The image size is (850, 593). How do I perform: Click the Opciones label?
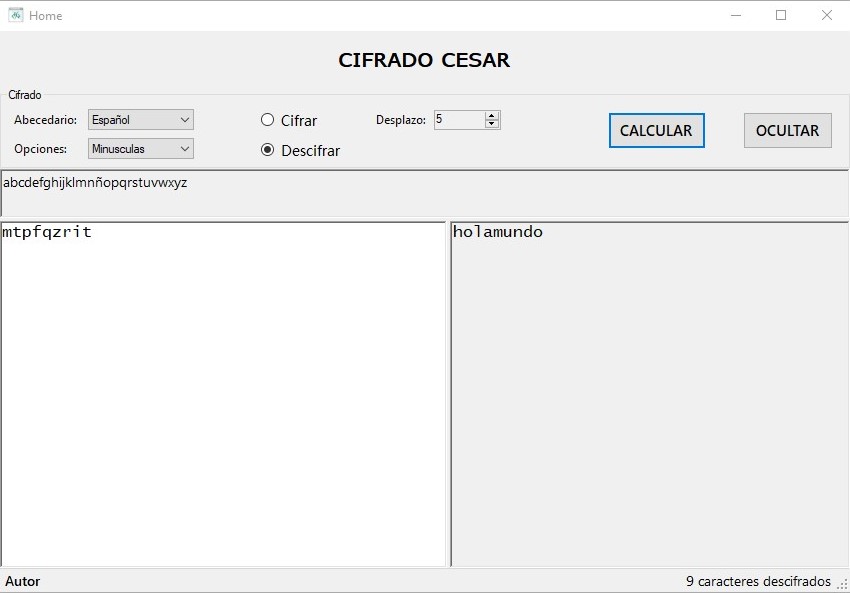[41, 149]
